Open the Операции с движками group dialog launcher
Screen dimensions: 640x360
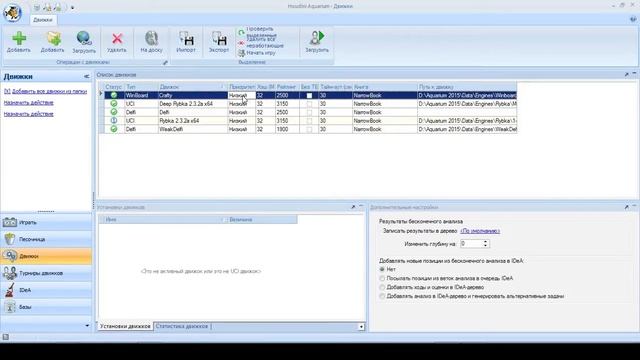(165, 62)
